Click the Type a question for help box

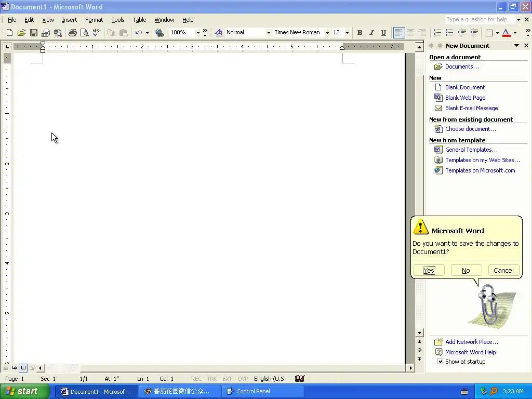click(x=480, y=20)
